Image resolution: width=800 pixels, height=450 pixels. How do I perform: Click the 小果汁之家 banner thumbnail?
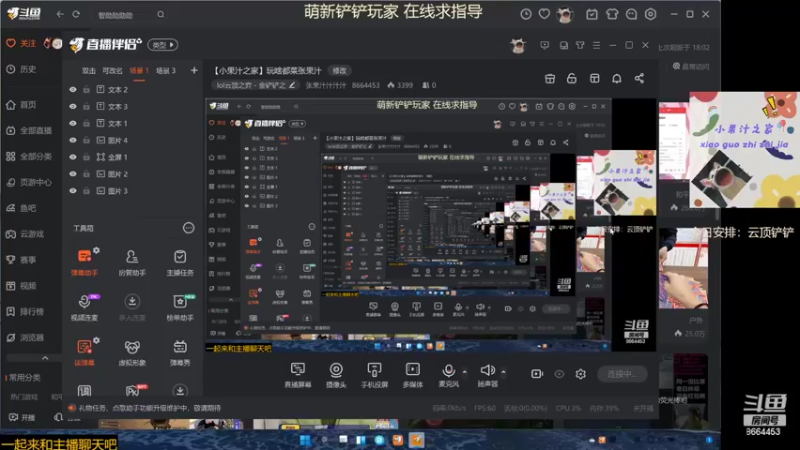[744, 150]
